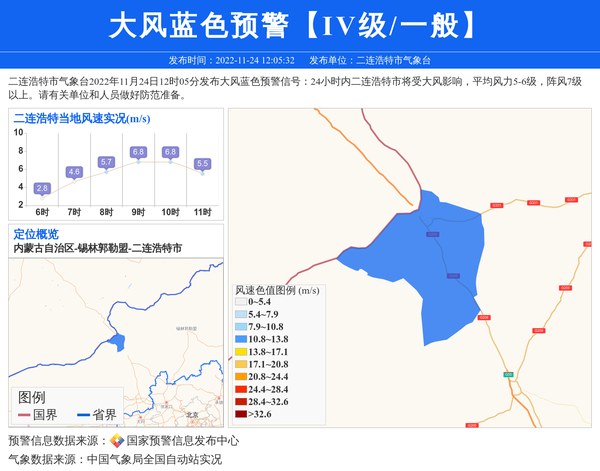
Task: Click the 定位概览 section heading
Action: 36,234
